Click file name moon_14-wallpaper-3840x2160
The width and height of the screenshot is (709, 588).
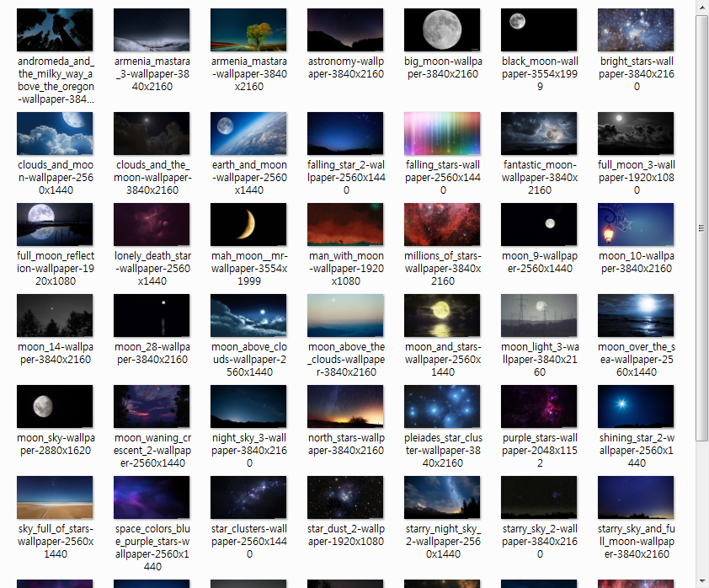56,353
